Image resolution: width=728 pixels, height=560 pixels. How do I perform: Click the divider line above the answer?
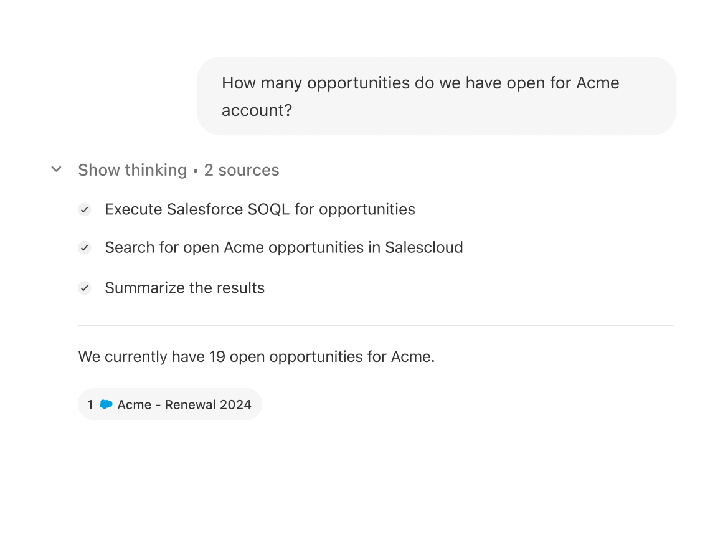(x=375, y=325)
